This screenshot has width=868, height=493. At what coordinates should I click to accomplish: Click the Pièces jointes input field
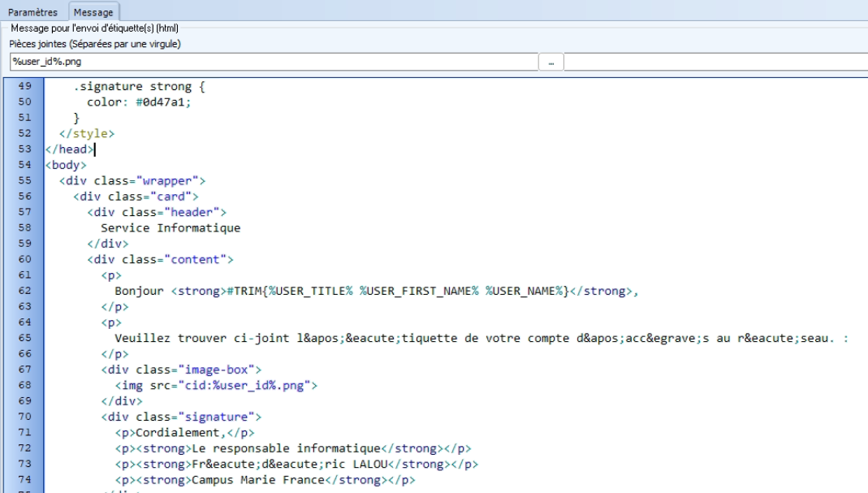coord(274,62)
